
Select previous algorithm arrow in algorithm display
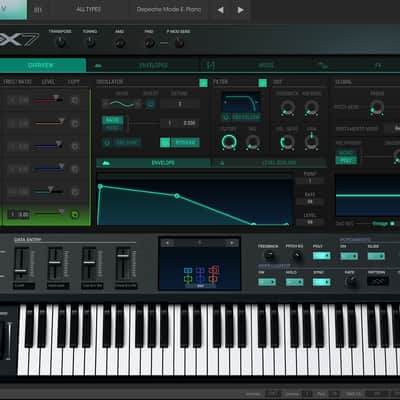pos(168,243)
